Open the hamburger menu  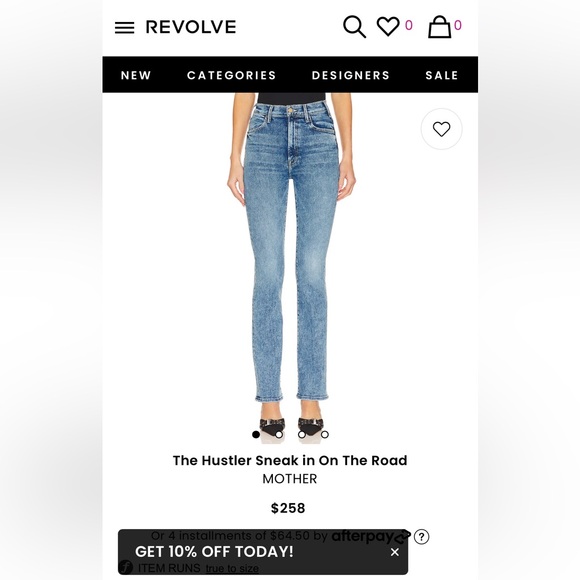(x=124, y=27)
